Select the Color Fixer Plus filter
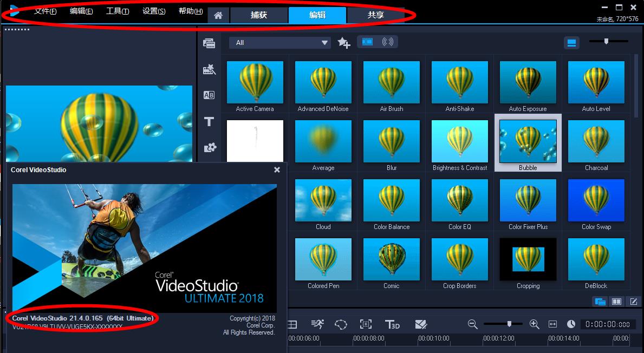Image resolution: width=644 pixels, height=353 pixels. tap(528, 200)
